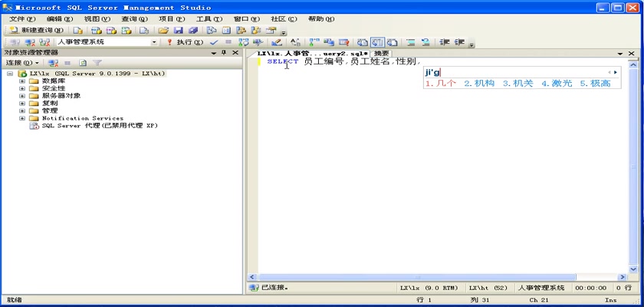Execute the query with 执行(X)
Image resolution: width=644 pixels, height=307 pixels.
185,42
